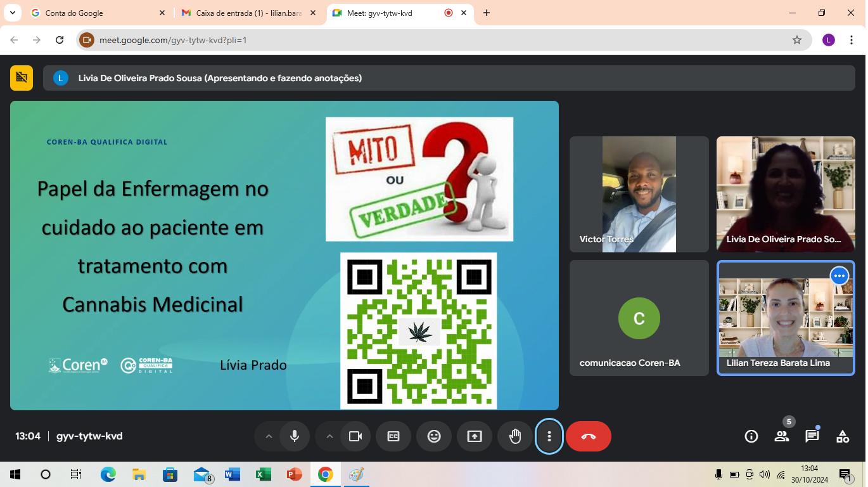Expand audio settings arrow beside microphone
The width and height of the screenshot is (868, 487).
(269, 436)
